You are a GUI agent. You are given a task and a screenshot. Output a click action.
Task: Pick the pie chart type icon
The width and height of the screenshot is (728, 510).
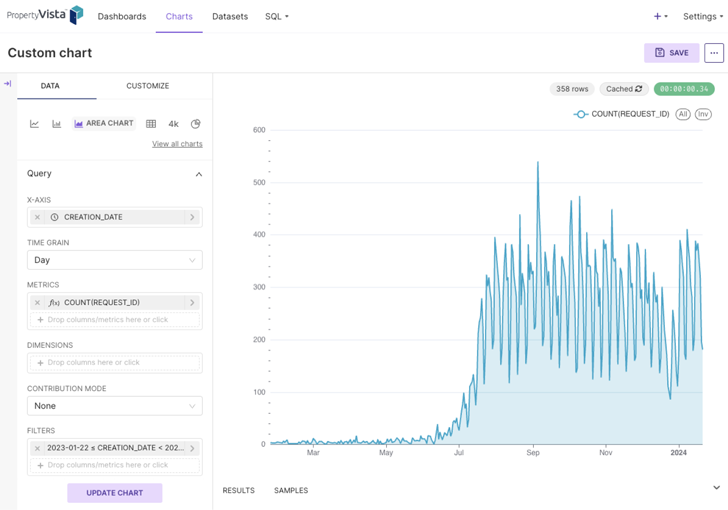click(x=195, y=124)
